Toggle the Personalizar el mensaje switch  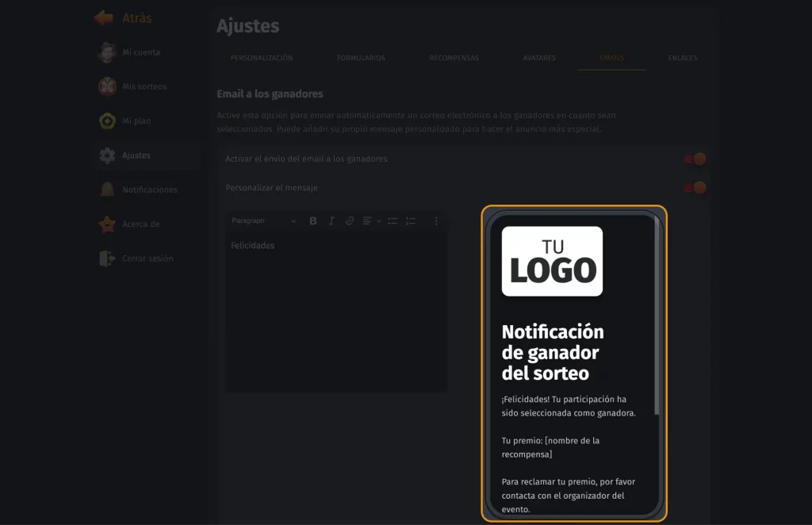click(x=695, y=188)
